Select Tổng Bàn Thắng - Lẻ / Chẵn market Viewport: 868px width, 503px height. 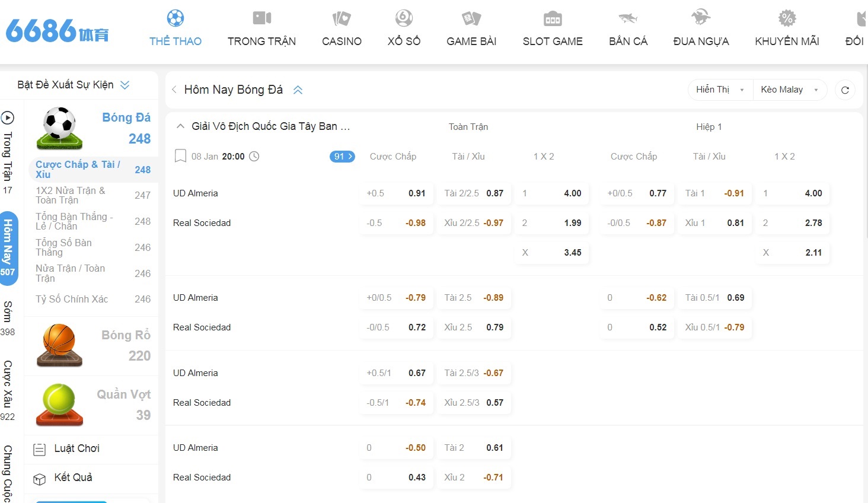[x=93, y=221]
